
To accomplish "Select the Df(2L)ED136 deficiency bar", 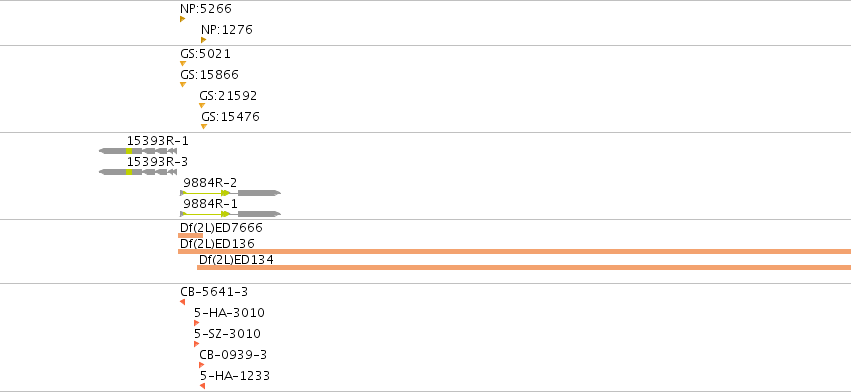I will click(x=515, y=251).
